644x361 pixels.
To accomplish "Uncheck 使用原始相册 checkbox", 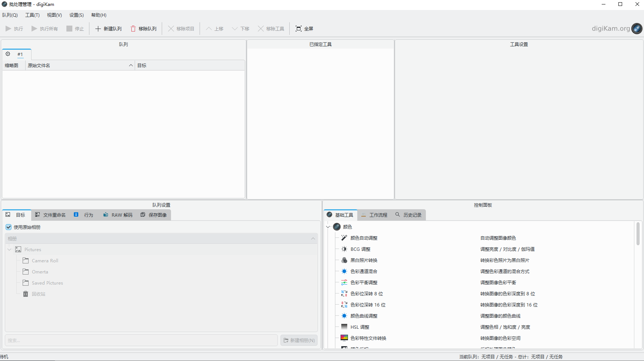I will pos(9,227).
